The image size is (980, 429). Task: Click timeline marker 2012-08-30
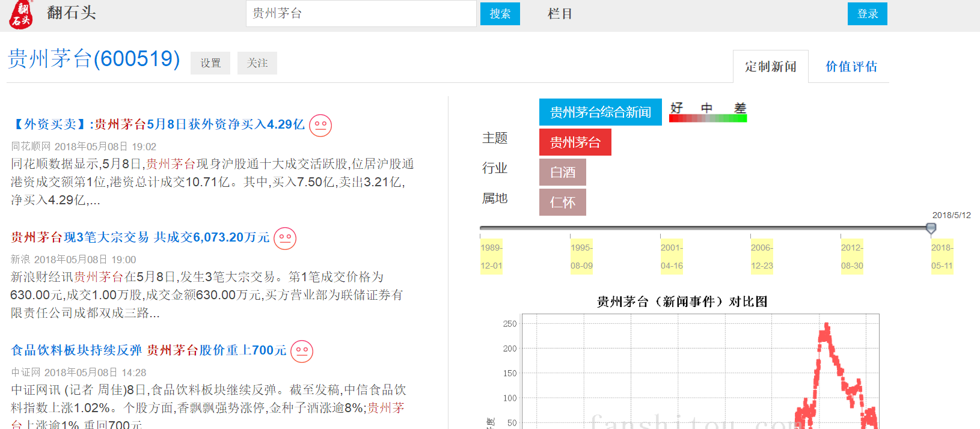tap(852, 257)
